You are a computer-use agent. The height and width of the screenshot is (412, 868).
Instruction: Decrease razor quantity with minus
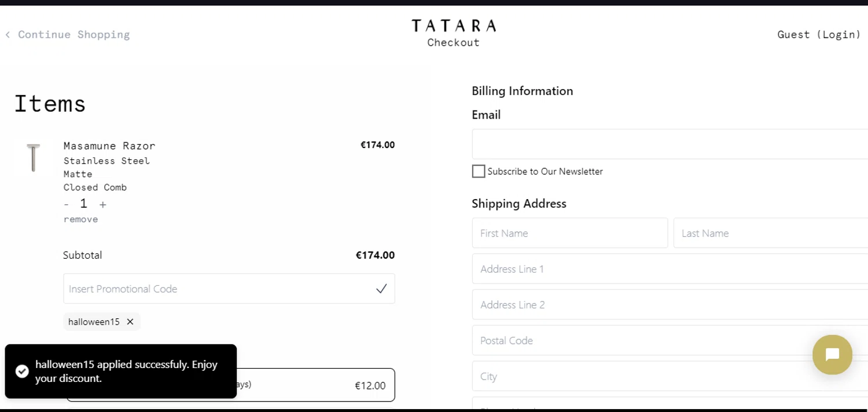coord(67,204)
